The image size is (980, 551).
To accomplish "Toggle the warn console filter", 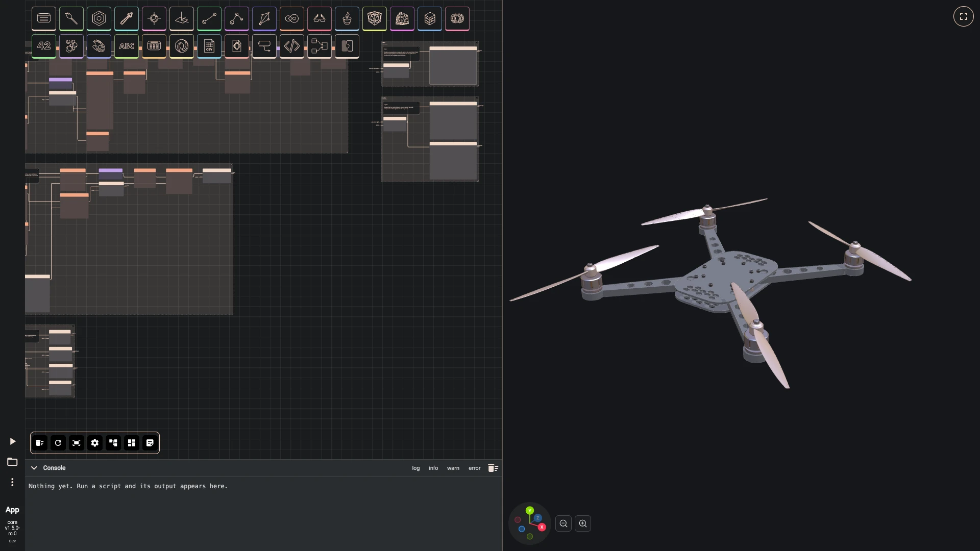I will click(x=453, y=468).
